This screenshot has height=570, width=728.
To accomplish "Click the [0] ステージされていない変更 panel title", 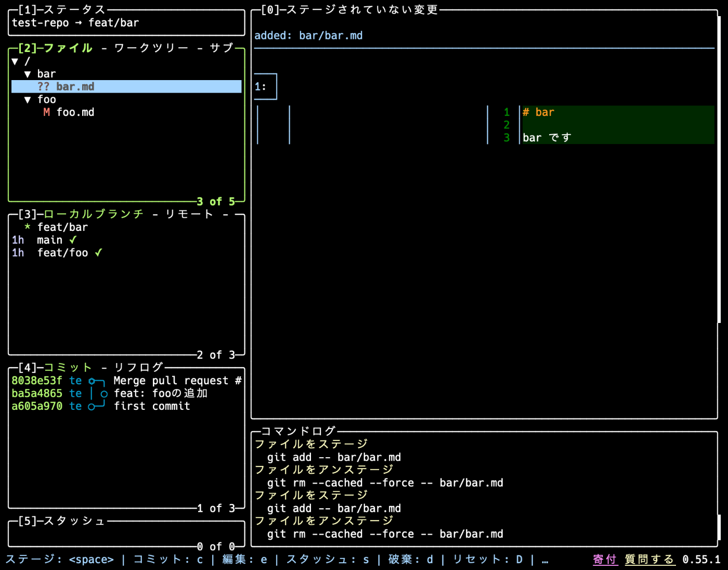I will (349, 10).
